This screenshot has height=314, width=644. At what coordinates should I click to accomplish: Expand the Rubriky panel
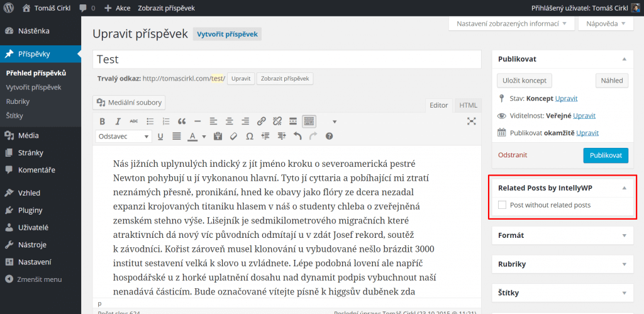pyautogui.click(x=625, y=264)
